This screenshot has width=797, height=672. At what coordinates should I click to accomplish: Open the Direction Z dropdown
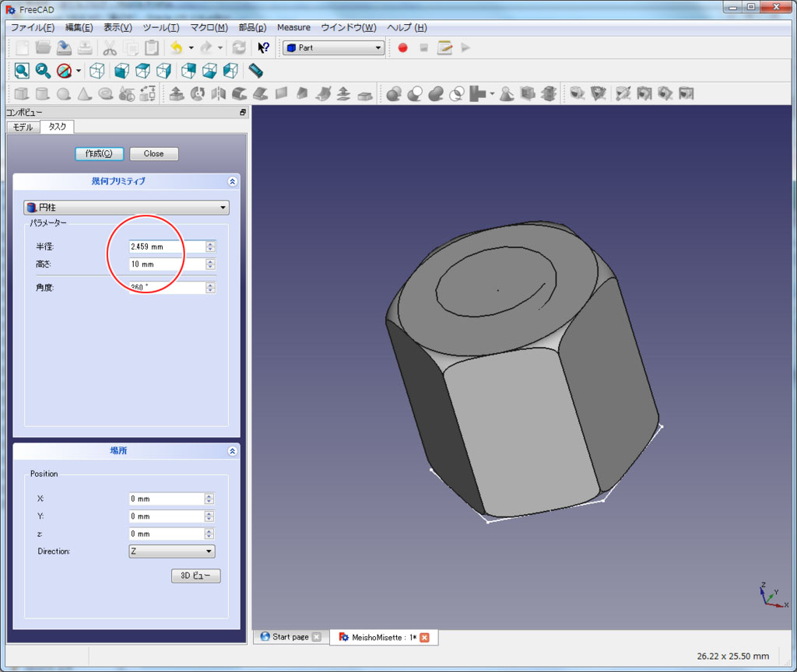coord(172,551)
